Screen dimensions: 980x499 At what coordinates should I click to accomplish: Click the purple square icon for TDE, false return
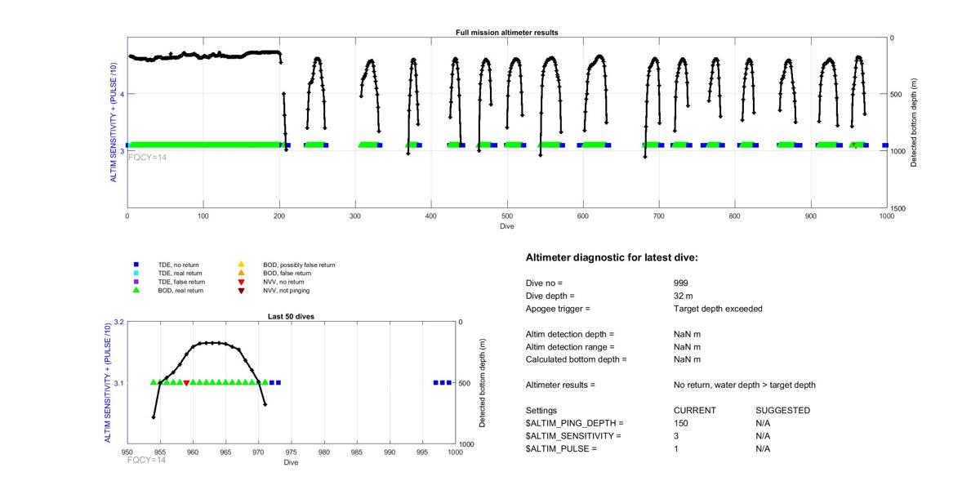136,282
